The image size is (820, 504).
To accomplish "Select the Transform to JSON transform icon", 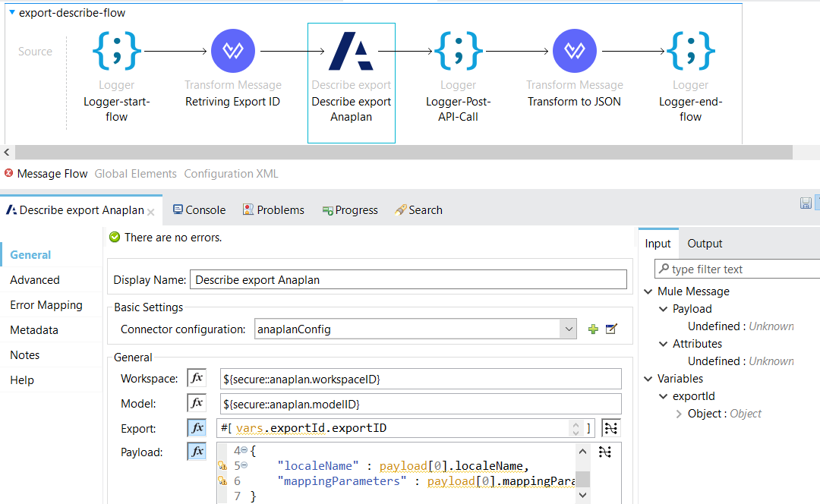I will click(574, 51).
